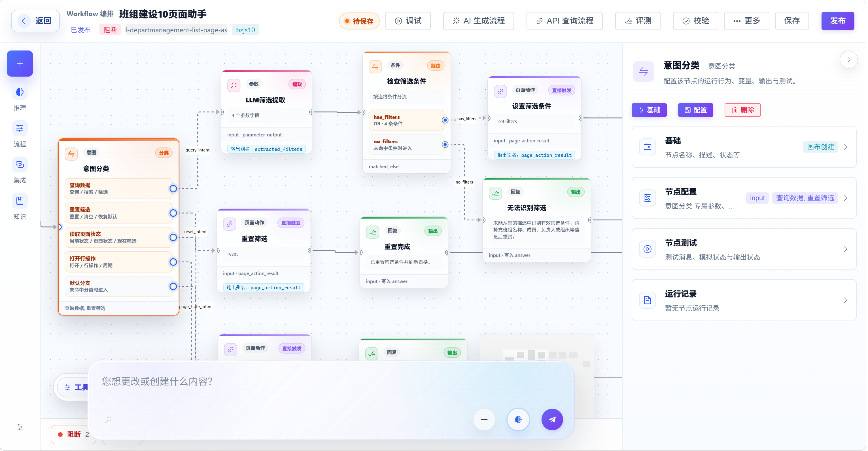
Task: Open the 集成 integration sidebar icon
Action: 20,165
